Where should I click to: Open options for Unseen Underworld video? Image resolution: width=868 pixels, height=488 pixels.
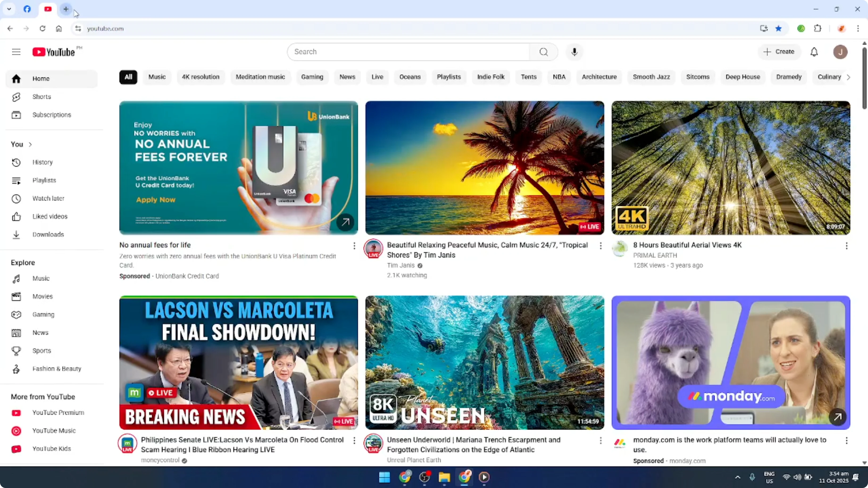pyautogui.click(x=601, y=441)
